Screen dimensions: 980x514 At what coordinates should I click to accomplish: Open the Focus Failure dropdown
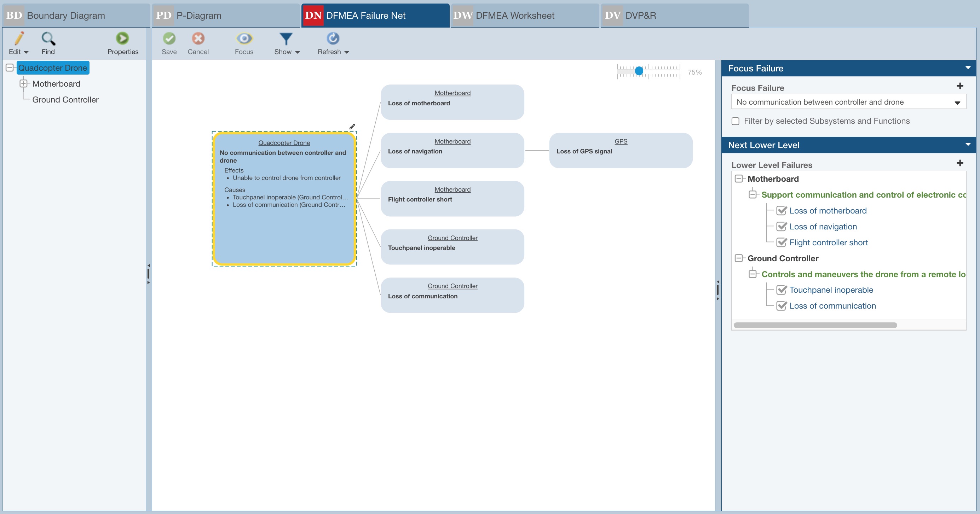tap(957, 102)
